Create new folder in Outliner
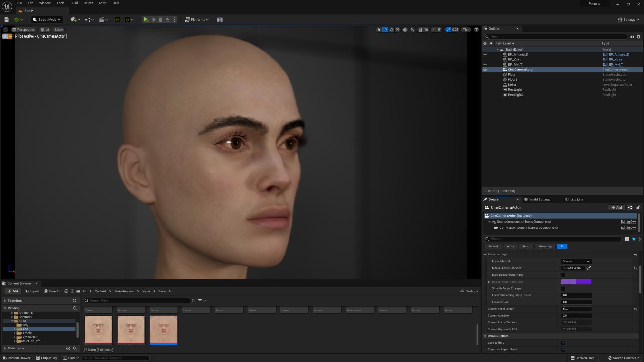This screenshot has height=362, width=644. coord(632,37)
